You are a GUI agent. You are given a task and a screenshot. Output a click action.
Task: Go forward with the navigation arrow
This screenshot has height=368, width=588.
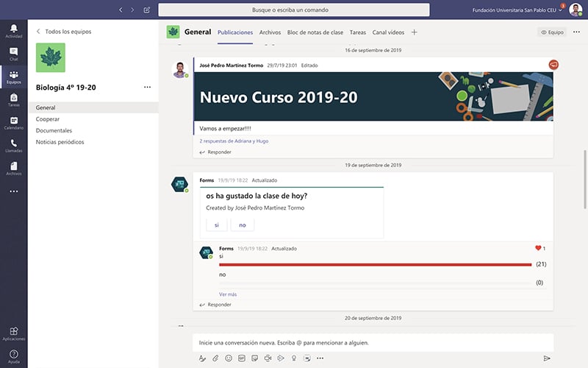(132, 10)
